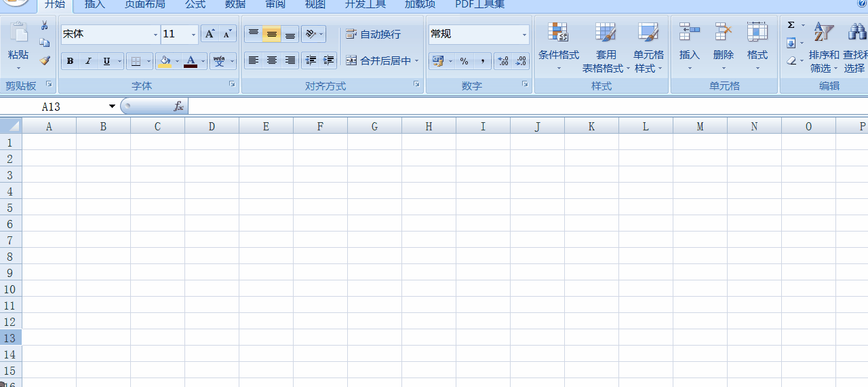This screenshot has height=387, width=868.
Task: Click the Copy icon
Action: click(45, 43)
